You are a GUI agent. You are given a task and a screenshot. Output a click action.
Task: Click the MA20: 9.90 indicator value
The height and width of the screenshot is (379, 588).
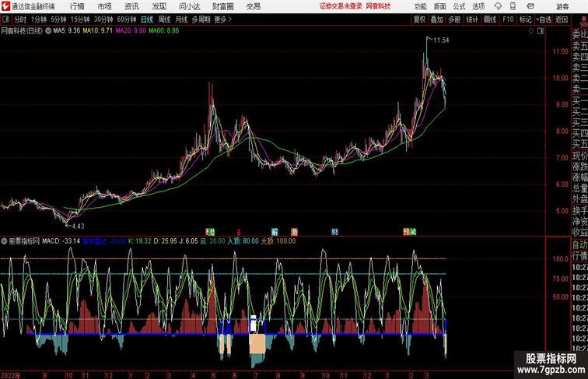point(131,31)
